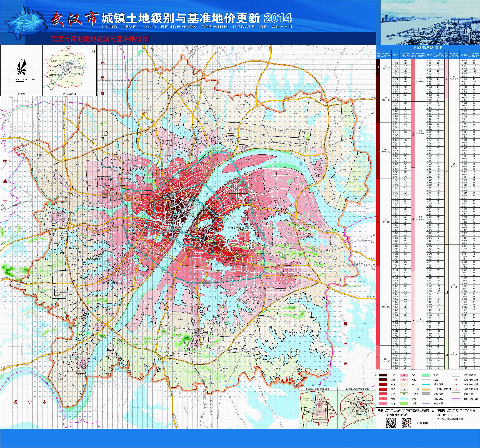
Task: Click the 江夏区 label in the locator map
Action: (66, 82)
